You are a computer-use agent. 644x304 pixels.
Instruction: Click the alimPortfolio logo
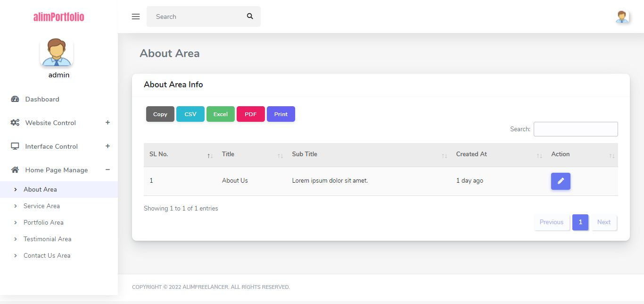coord(59,17)
